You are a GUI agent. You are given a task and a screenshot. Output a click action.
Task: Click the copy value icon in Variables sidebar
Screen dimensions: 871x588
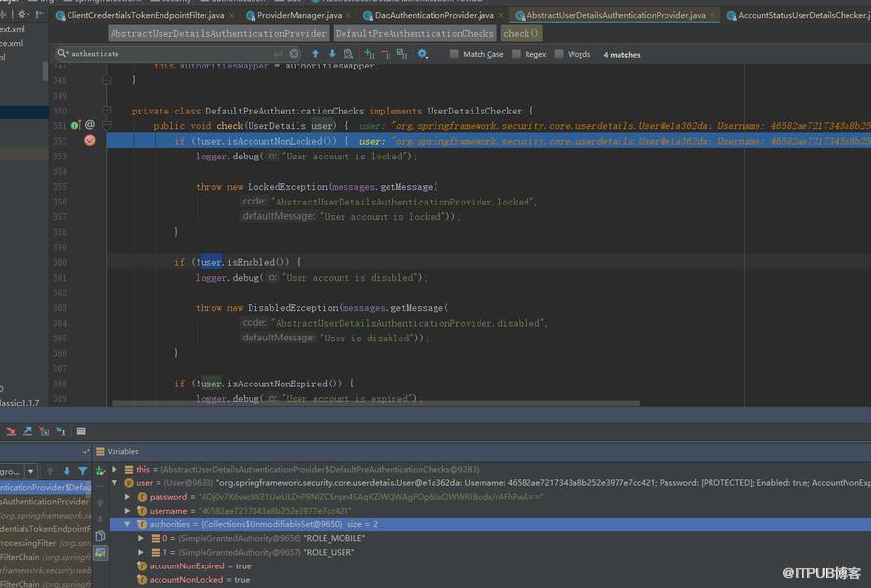point(100,536)
